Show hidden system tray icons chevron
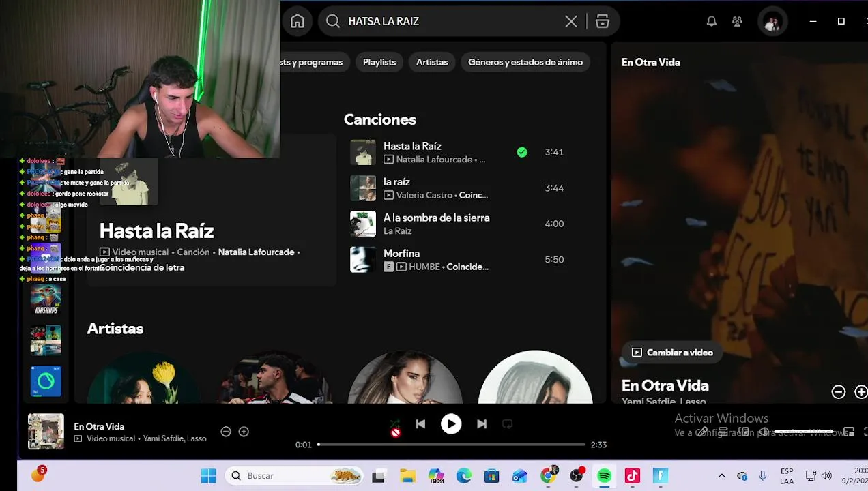 [721, 476]
